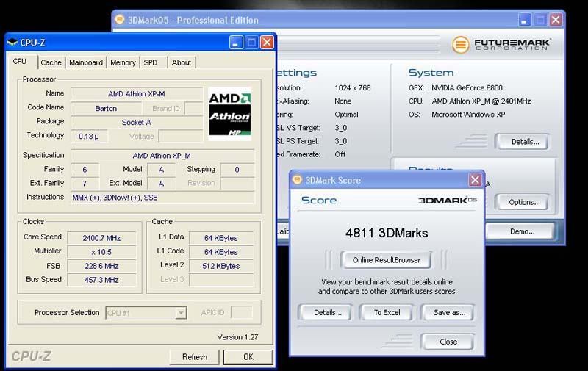Click the Technology value 0.13 µ
This screenshot has width=588, height=371.
(89, 137)
